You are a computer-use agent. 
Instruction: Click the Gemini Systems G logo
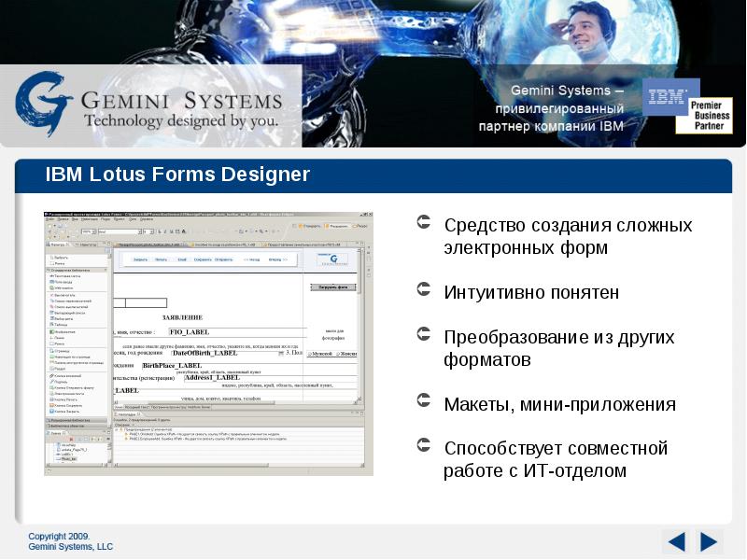tap(42, 103)
